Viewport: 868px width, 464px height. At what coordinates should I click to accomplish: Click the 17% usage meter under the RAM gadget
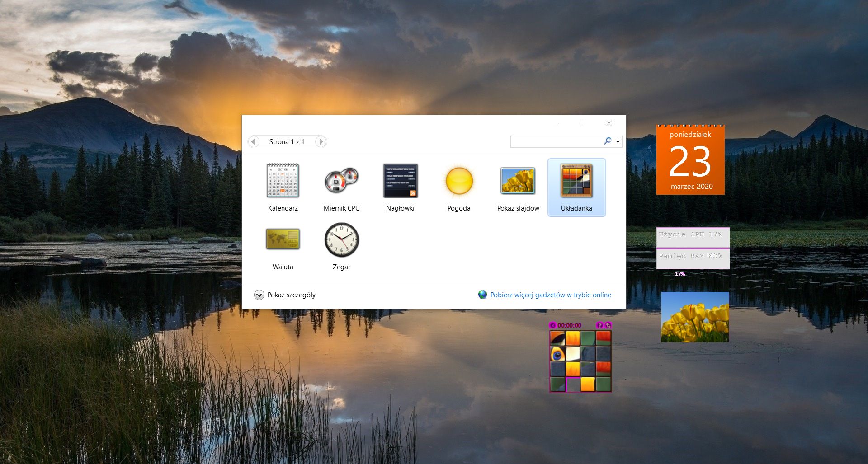680,273
